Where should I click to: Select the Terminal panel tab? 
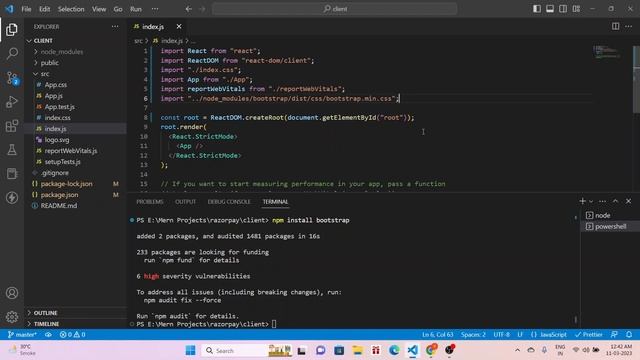click(x=275, y=202)
